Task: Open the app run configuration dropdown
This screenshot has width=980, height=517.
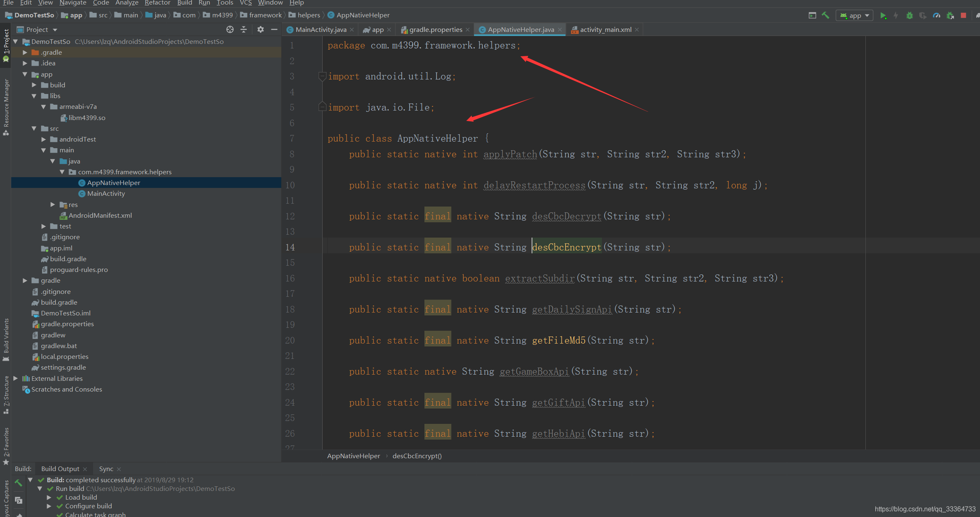Action: click(x=855, y=15)
